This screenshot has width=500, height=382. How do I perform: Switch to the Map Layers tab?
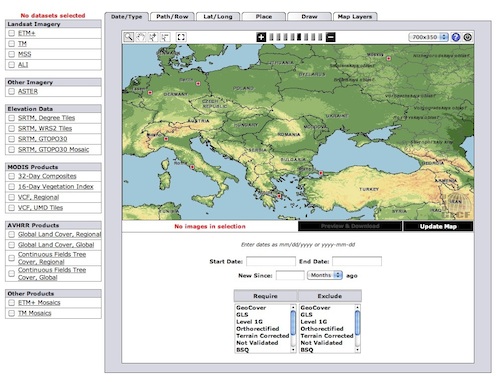point(355,17)
